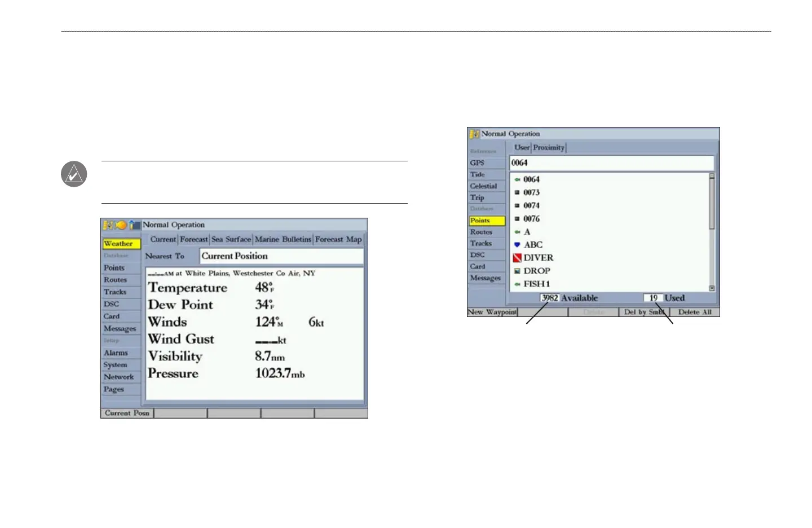The image size is (812, 528).
Task: Click the blue arrow icon in Weather screen header
Action: point(134,225)
